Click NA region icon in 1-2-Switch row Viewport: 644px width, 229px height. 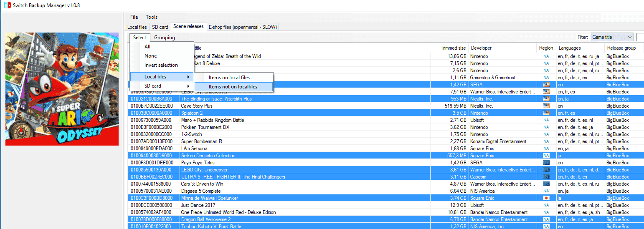click(546, 134)
